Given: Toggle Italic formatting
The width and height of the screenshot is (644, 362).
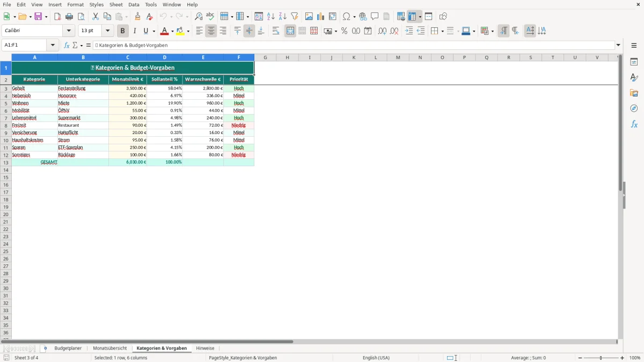Looking at the screenshot, I should 135,31.
